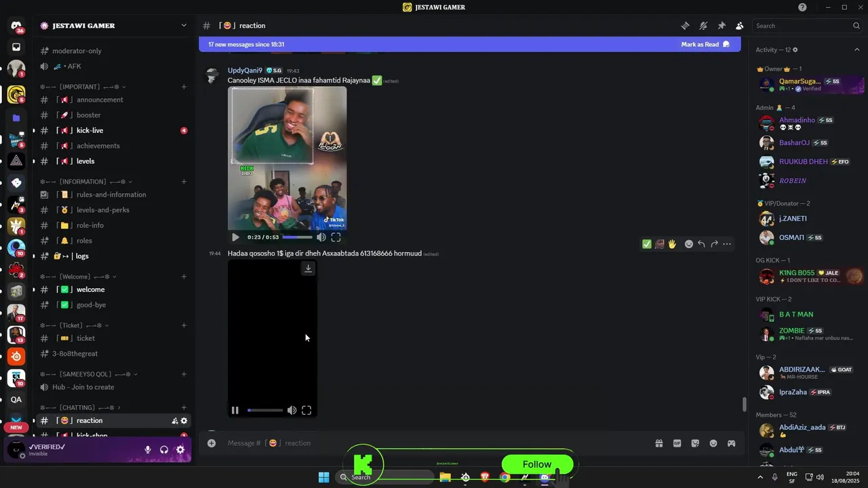868x488 pixels.
Task: Open the game controller apps icon
Action: pyautogui.click(x=732, y=443)
